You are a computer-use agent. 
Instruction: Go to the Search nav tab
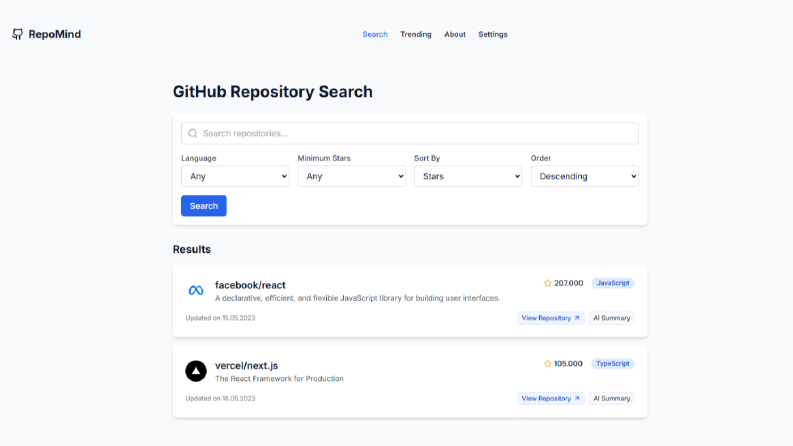point(375,34)
